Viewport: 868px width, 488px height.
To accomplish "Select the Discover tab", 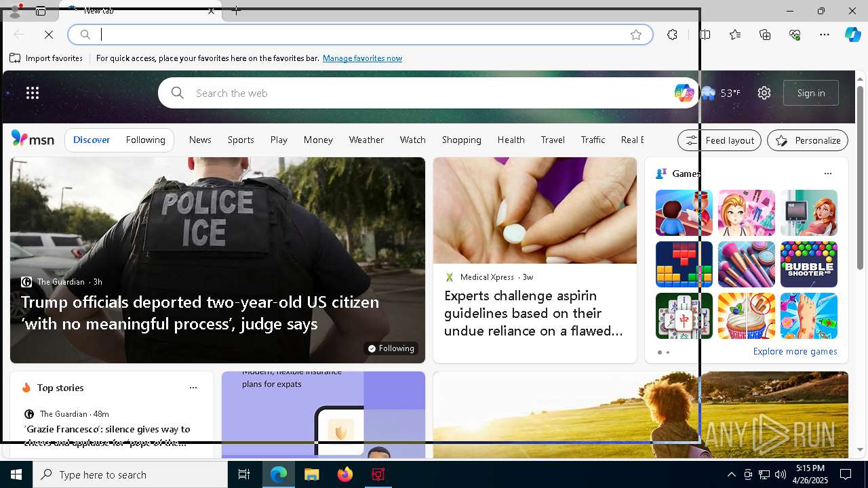I will (92, 140).
